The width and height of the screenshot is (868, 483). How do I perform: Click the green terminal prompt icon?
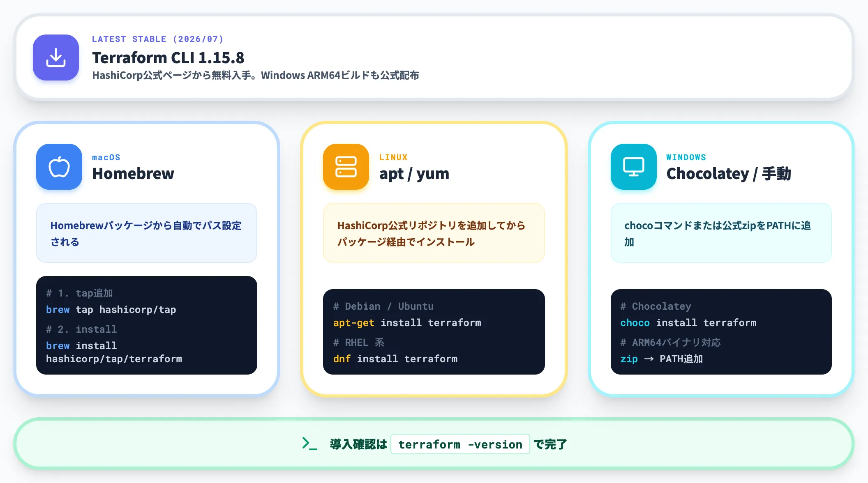point(309,444)
